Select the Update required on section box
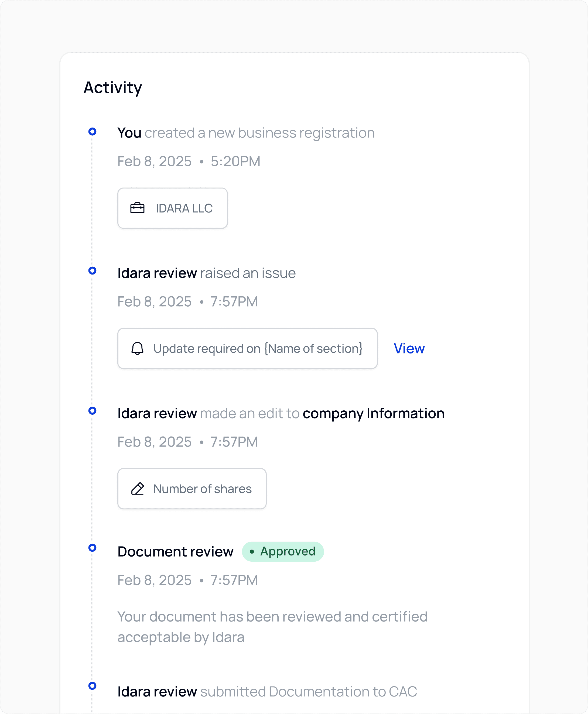Screen dimensions: 588x714 point(247,348)
